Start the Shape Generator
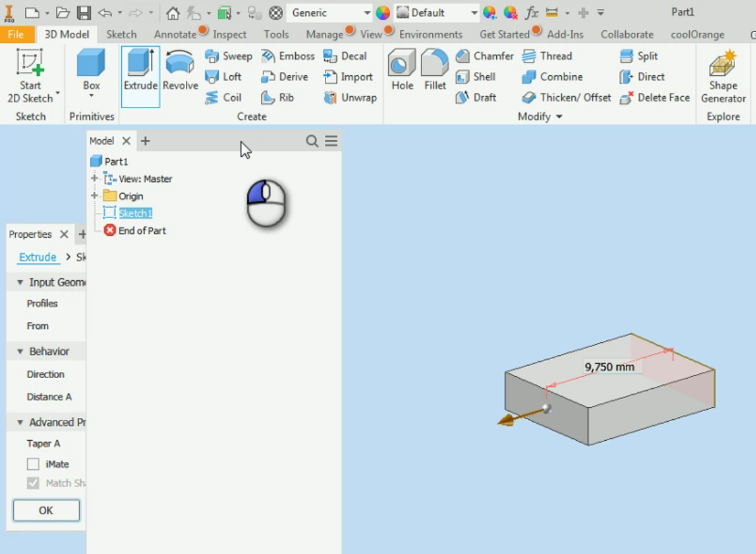Image resolution: width=756 pixels, height=554 pixels. point(723,77)
